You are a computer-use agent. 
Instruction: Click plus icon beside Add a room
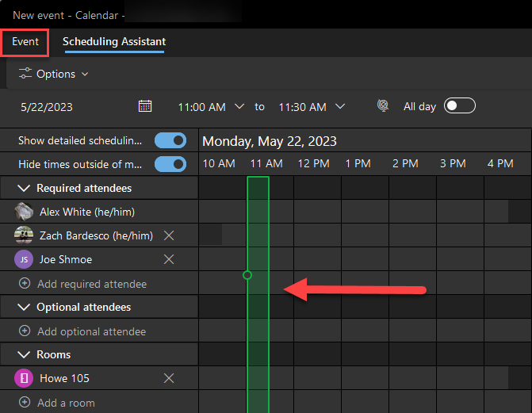pyautogui.click(x=25, y=402)
